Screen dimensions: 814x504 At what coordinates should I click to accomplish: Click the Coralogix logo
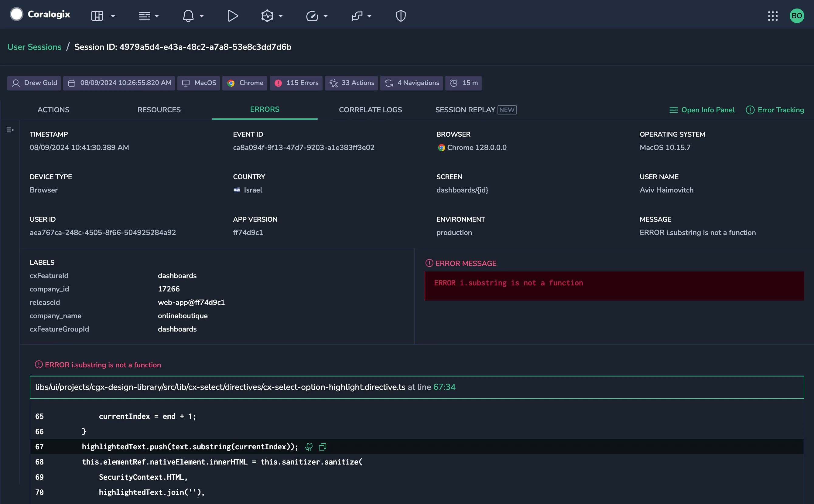click(40, 14)
